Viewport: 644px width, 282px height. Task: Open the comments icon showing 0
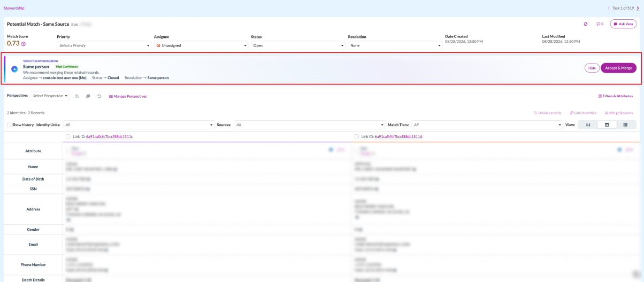click(600, 24)
